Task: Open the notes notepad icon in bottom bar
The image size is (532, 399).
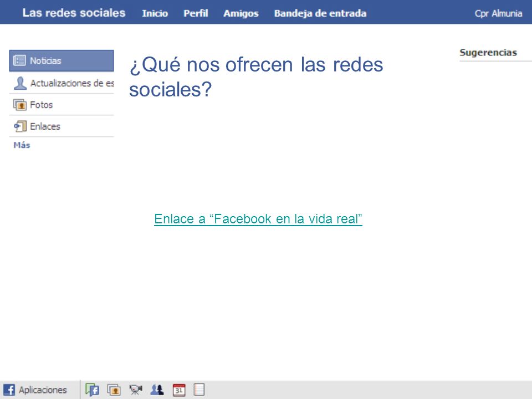Action: pyautogui.click(x=199, y=390)
